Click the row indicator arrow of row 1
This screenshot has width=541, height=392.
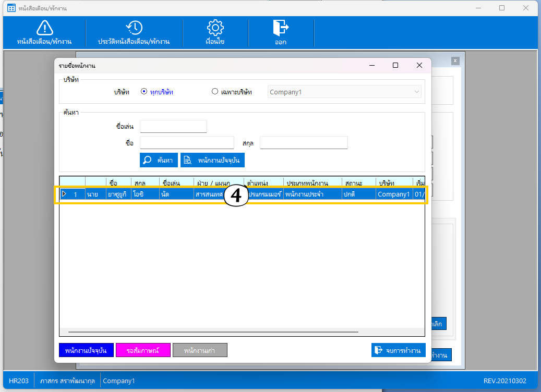pos(64,194)
